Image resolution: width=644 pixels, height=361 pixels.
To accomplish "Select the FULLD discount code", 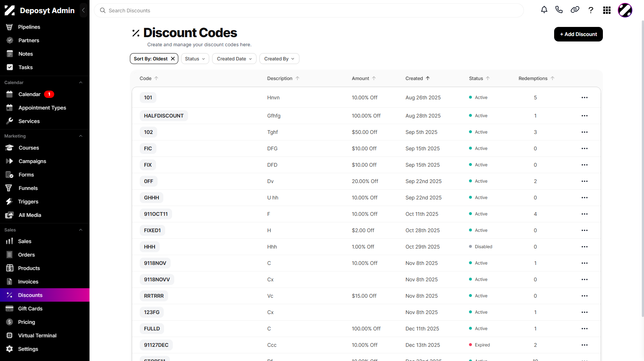I will [152, 329].
